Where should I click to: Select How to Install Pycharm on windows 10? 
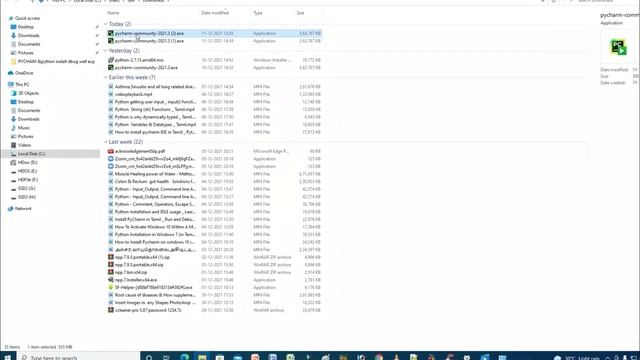pos(155,242)
